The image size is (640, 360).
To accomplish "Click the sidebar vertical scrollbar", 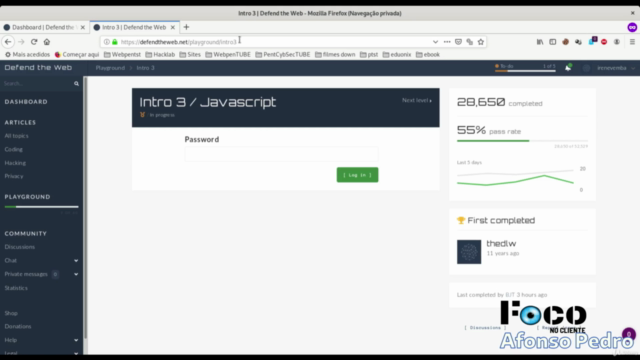I will [85, 208].
